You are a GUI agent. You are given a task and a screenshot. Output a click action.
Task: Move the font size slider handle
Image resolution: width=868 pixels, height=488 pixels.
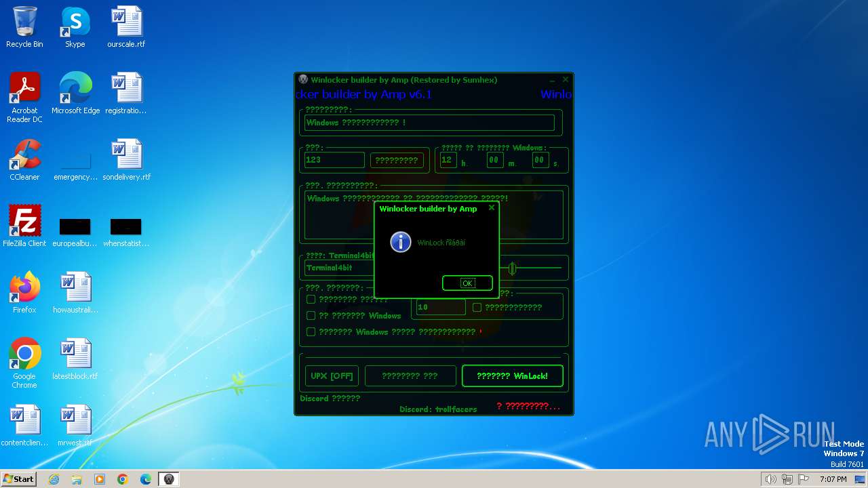coord(513,268)
